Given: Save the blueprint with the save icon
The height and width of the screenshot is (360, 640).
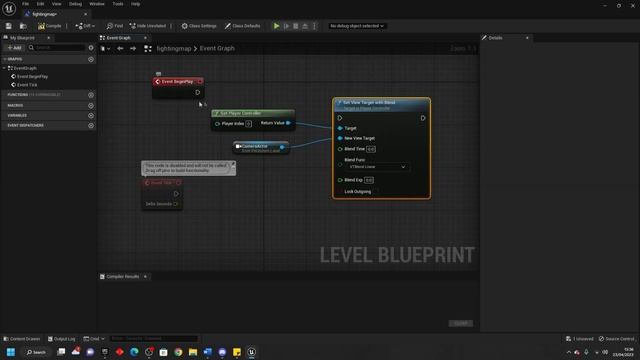Looking at the screenshot, I should 9,26.
